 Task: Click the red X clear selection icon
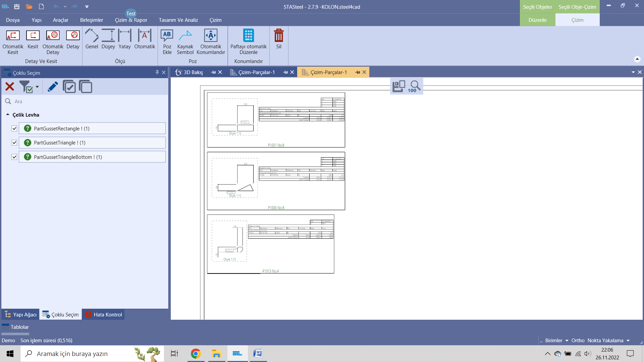pos(10,87)
